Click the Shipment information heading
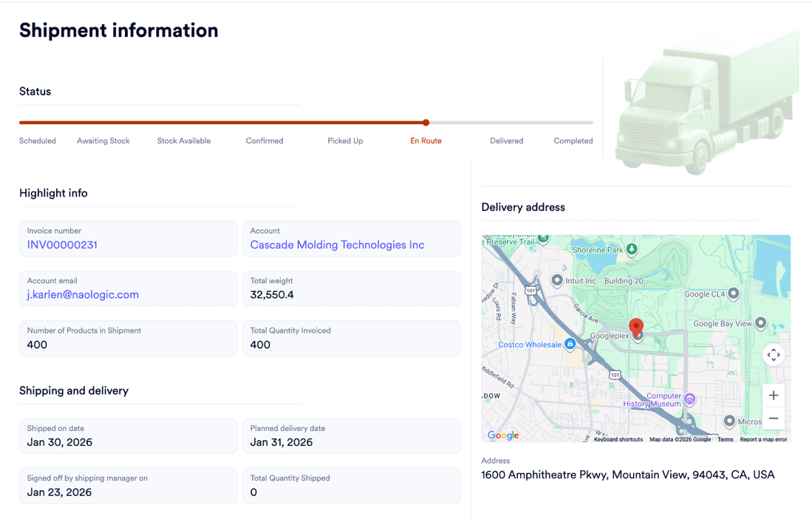 119,30
